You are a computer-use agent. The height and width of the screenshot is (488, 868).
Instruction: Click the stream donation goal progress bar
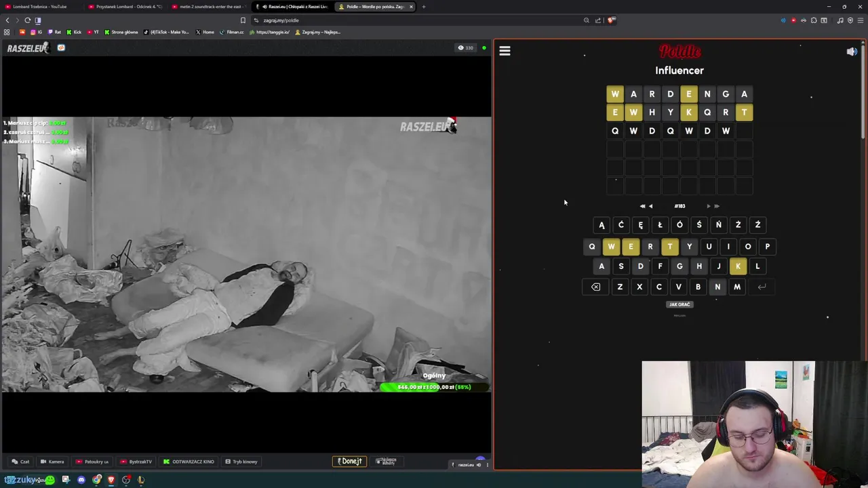click(434, 387)
